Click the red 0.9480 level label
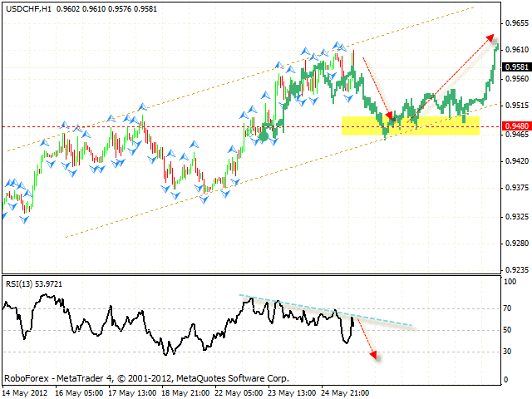This screenshot has height=399, width=532. pyautogui.click(x=515, y=126)
